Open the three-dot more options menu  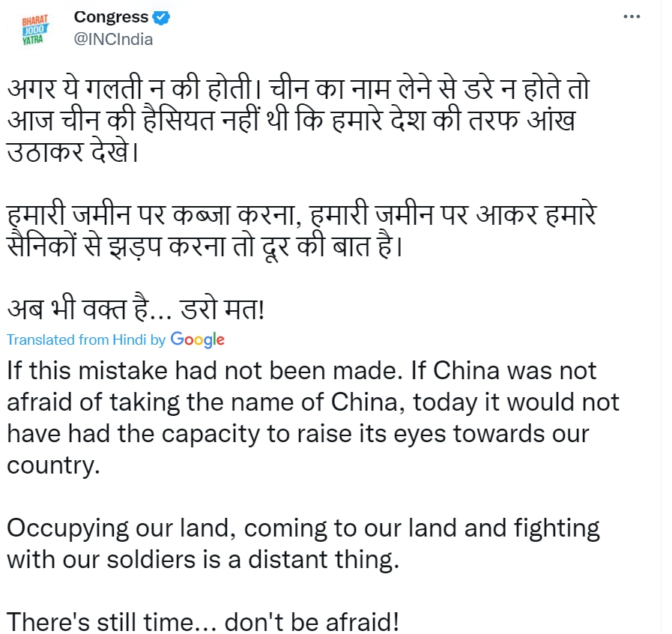(x=633, y=17)
